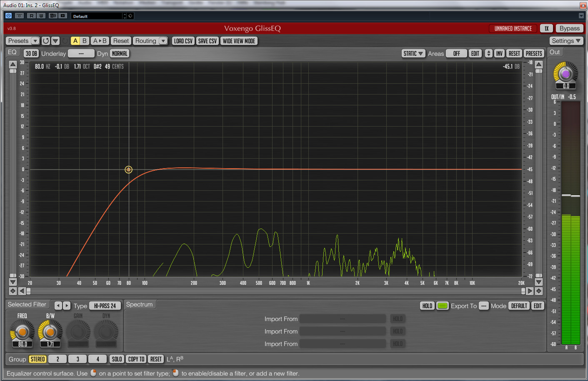Click the right spectrum scale down arrow
This screenshot has height=381, width=588.
click(539, 282)
